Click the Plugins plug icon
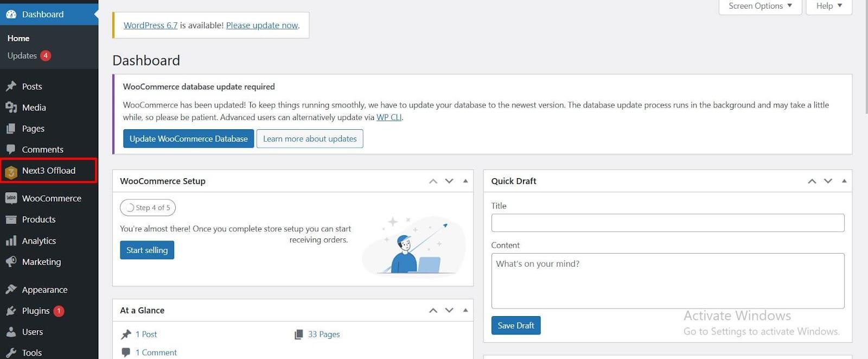Viewport: 868px width, 359px height. (11, 311)
